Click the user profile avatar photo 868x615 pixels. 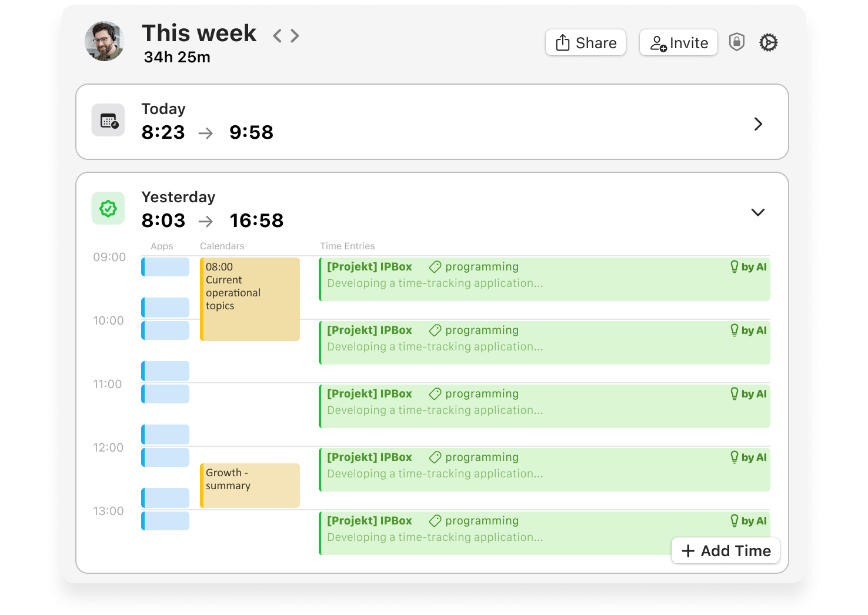pos(105,42)
